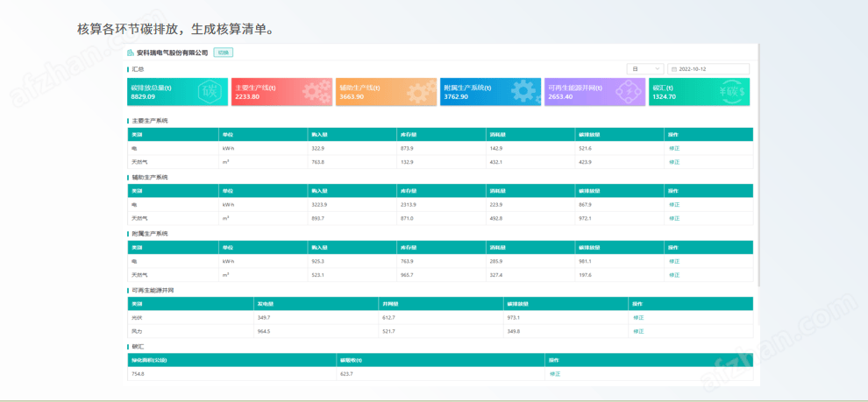Click 修正 for 天然气 row in 附属生产系统

(673, 275)
